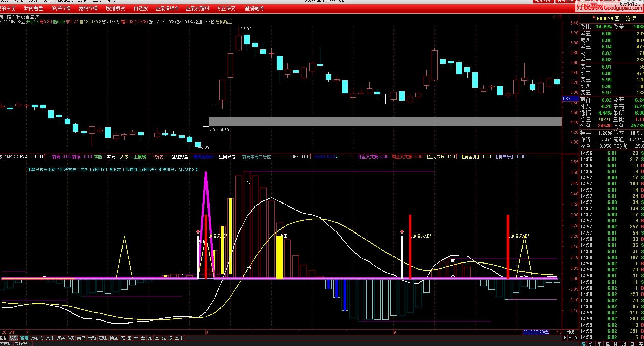Viewport: 644px width, 346px height.
Task: Click the down arrow after DEAX value
Action: pyautogui.click(x=337, y=157)
